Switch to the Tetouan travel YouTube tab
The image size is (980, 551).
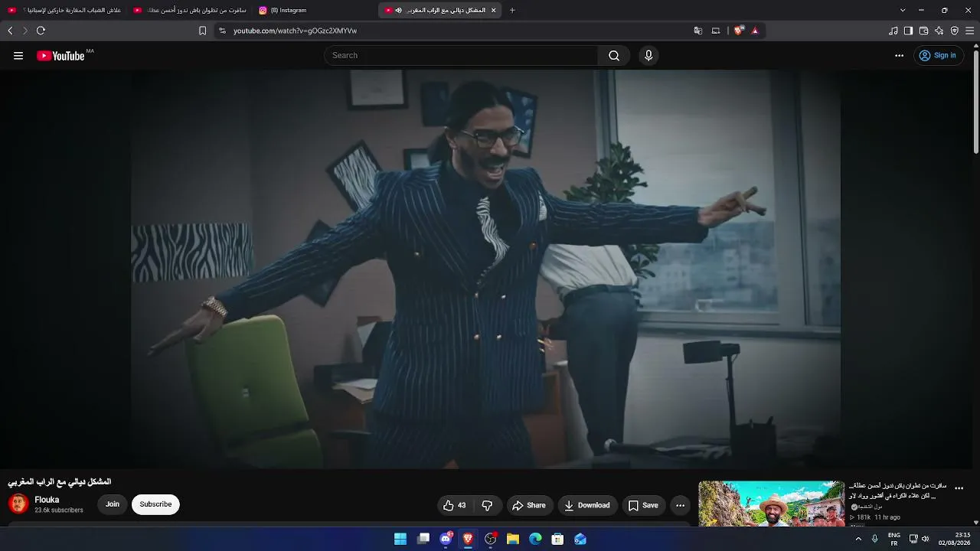coord(190,10)
